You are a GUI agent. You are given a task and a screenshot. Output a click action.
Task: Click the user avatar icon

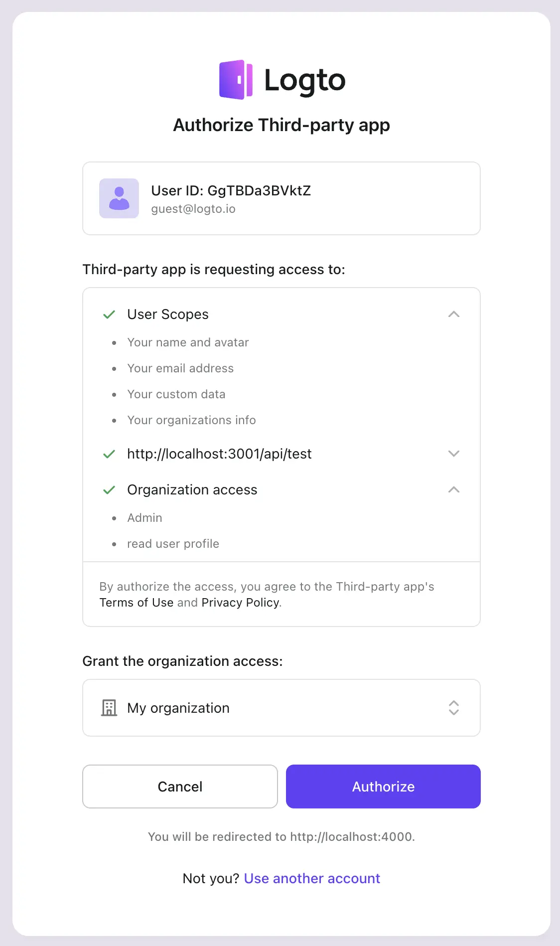pos(119,198)
